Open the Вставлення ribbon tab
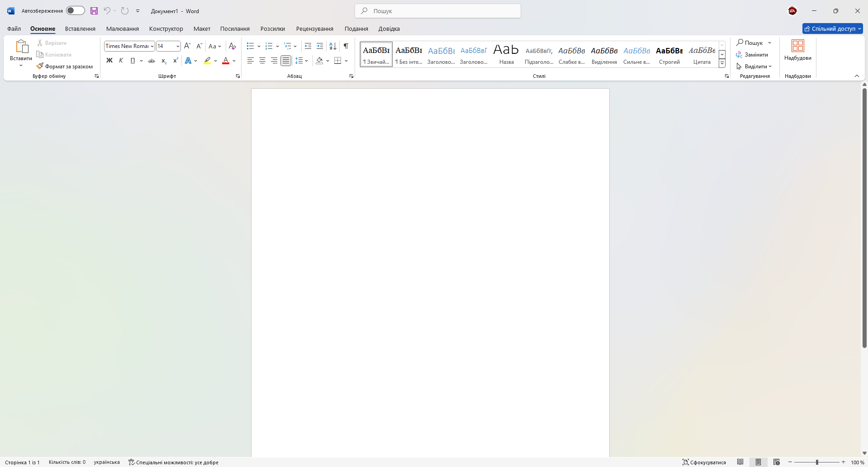Image resolution: width=868 pixels, height=467 pixels. [x=80, y=29]
